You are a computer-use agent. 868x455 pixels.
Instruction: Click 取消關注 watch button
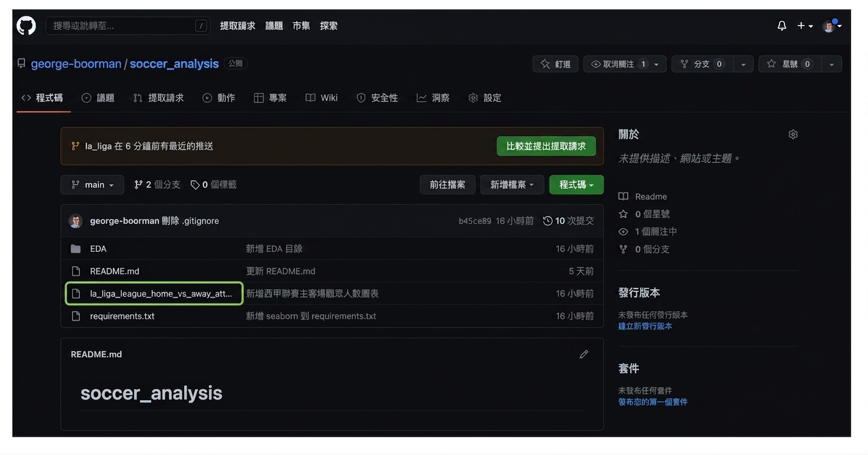[x=618, y=64]
